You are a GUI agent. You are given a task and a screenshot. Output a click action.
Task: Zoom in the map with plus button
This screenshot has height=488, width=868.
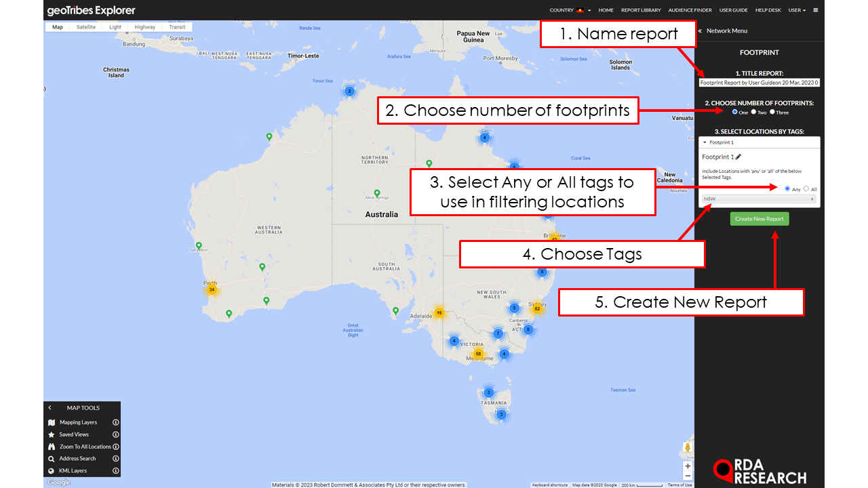[x=688, y=466]
